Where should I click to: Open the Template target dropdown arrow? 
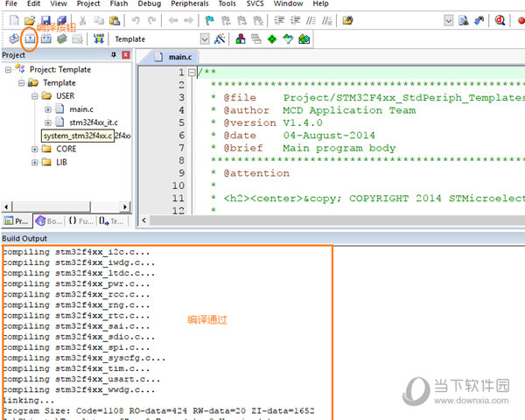click(205, 38)
